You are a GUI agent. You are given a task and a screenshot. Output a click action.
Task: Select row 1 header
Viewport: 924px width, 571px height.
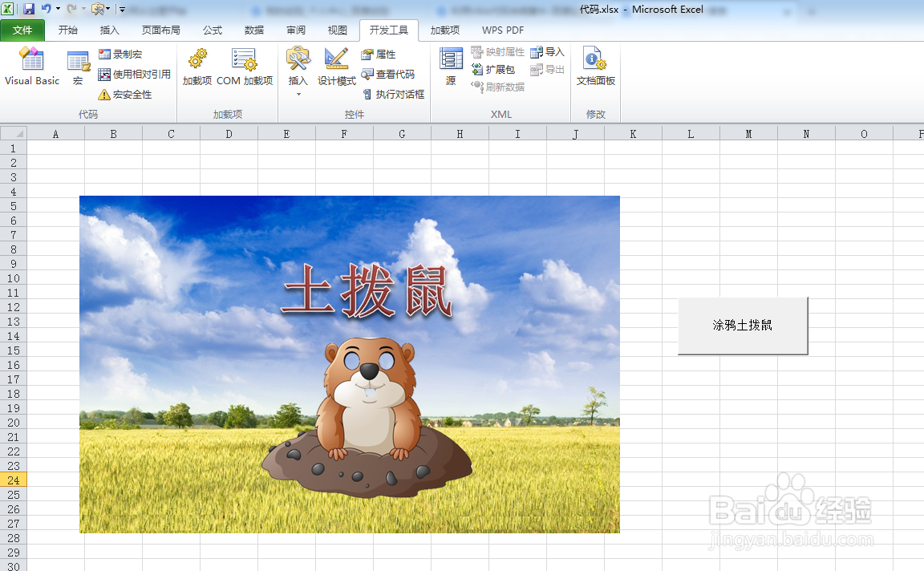click(14, 148)
